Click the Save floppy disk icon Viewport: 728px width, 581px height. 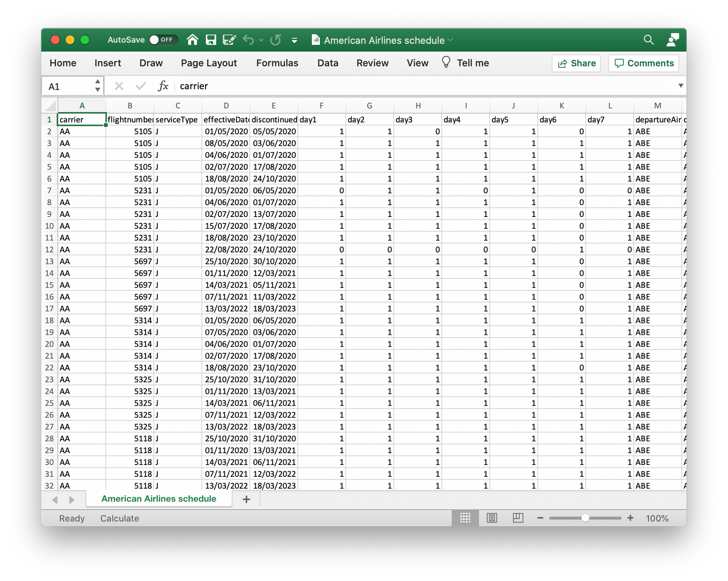(211, 40)
